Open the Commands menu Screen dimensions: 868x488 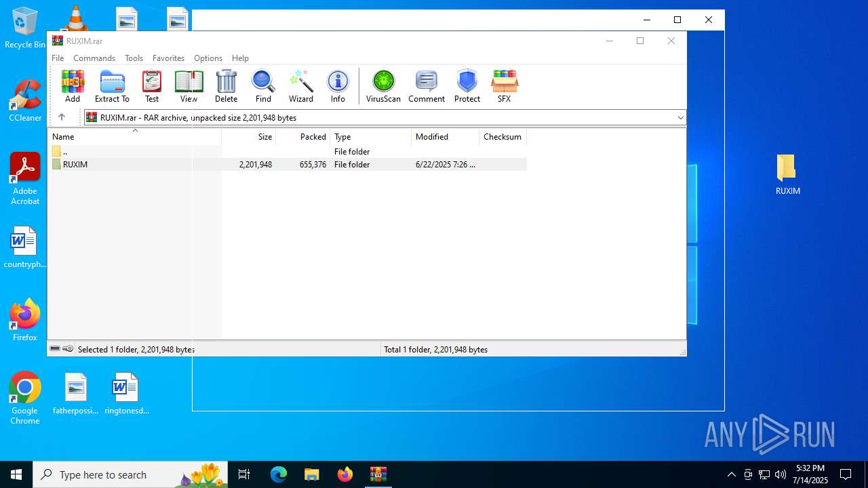click(94, 58)
